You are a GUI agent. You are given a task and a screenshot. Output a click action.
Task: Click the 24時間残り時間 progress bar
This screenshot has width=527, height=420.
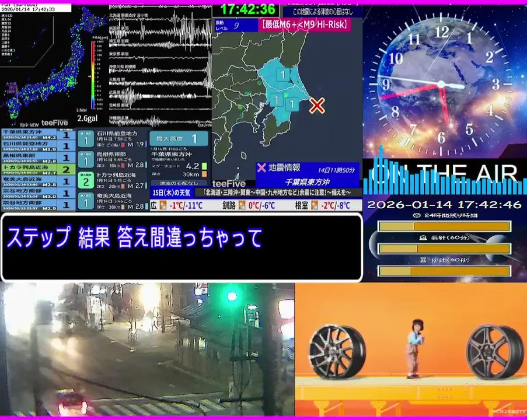[444, 226]
